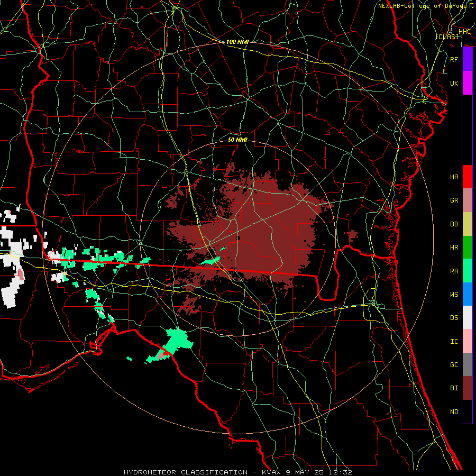Click the IC legend label
Screen dimensions: 476x476
click(454, 342)
